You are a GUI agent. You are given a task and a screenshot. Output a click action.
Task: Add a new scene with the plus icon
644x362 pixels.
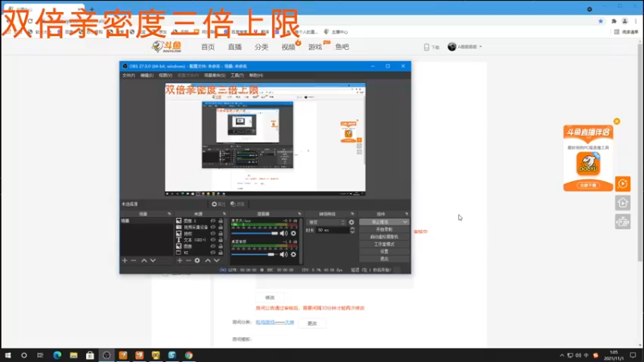[125, 261]
